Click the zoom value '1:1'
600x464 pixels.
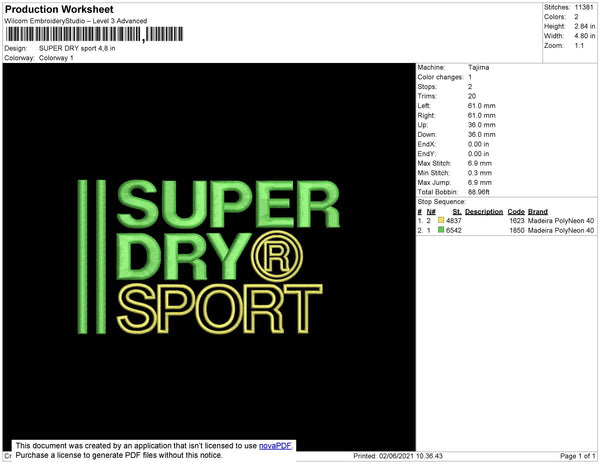[579, 46]
